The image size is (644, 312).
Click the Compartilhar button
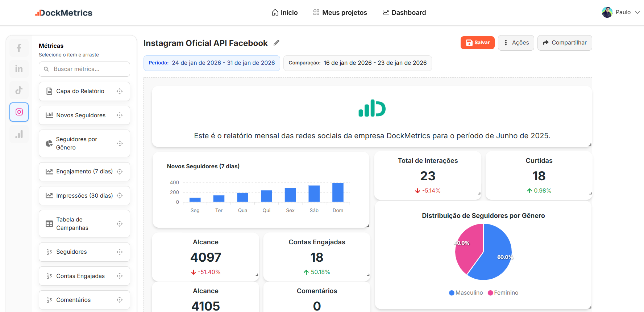point(564,43)
